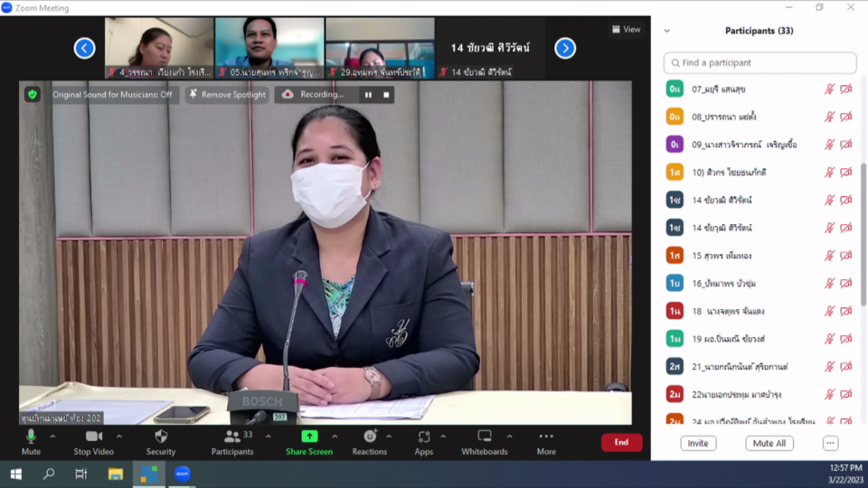Viewport: 868px width, 488px height.
Task: Select video thumbnail labeled 29
Action: point(380,48)
